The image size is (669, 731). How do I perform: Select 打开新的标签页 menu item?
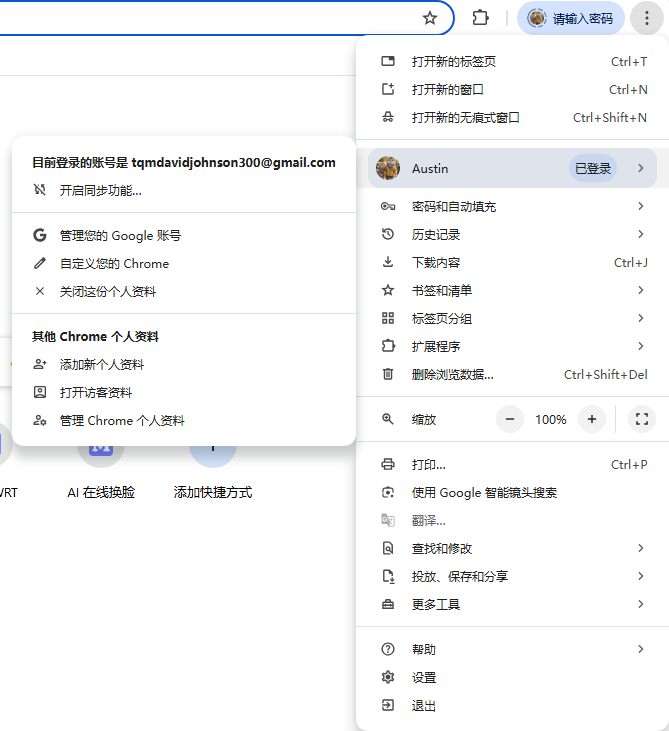pyautogui.click(x=513, y=62)
